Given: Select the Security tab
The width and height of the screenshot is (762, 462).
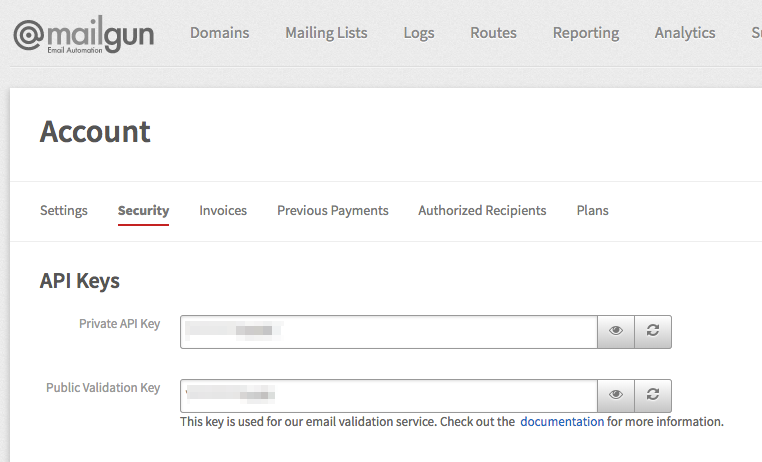Looking at the screenshot, I should (x=143, y=211).
